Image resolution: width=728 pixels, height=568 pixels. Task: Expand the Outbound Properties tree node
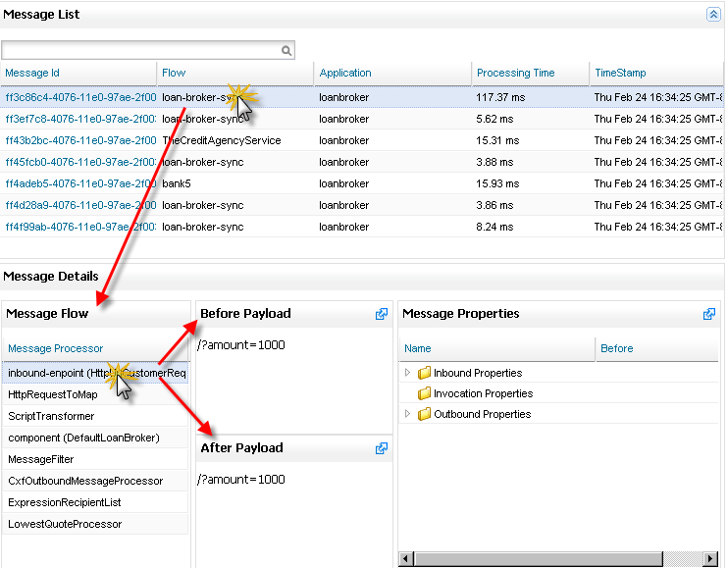point(409,414)
